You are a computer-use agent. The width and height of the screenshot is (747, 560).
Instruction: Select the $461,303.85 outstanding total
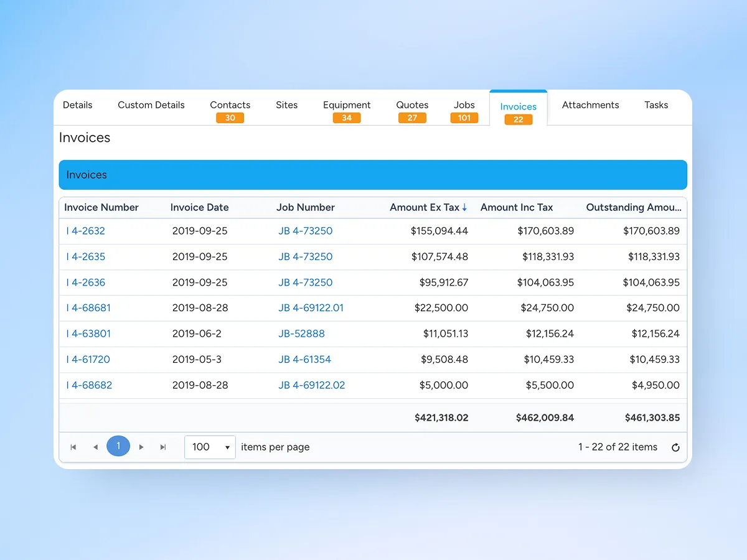tap(652, 418)
